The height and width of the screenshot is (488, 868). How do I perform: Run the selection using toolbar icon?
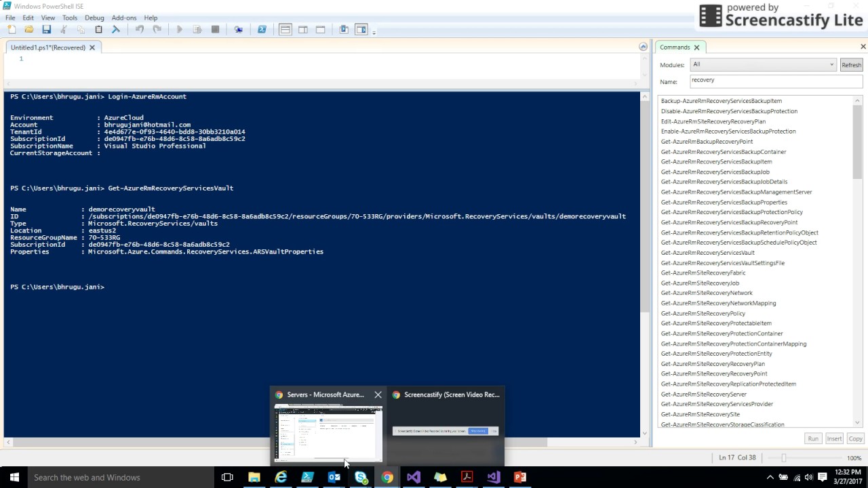click(197, 29)
